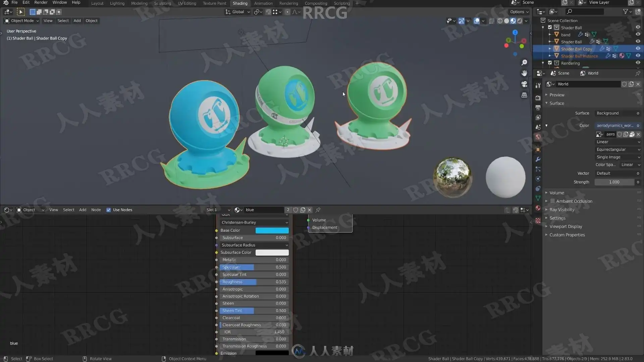Screen dimensions: 644x362
Task: Open the Equirectangular projection dropdown
Action: pos(618,149)
